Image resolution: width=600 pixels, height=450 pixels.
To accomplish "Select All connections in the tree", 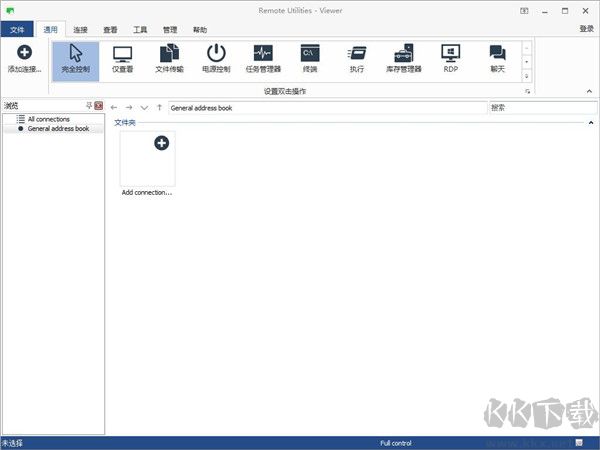I will click(48, 119).
